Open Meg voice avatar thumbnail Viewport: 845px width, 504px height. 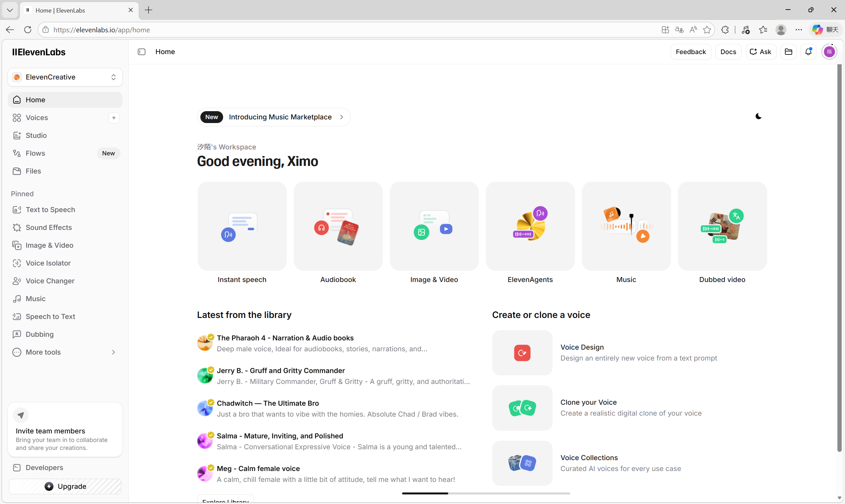click(x=205, y=474)
